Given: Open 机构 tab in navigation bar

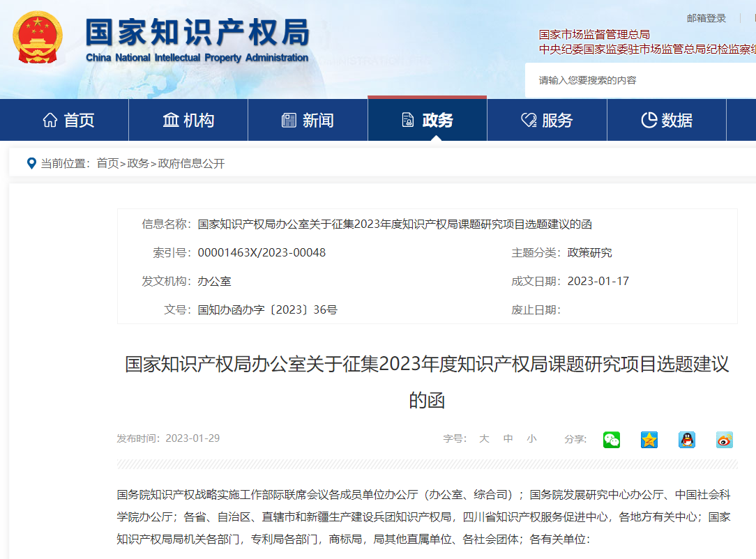Looking at the screenshot, I should tap(188, 121).
